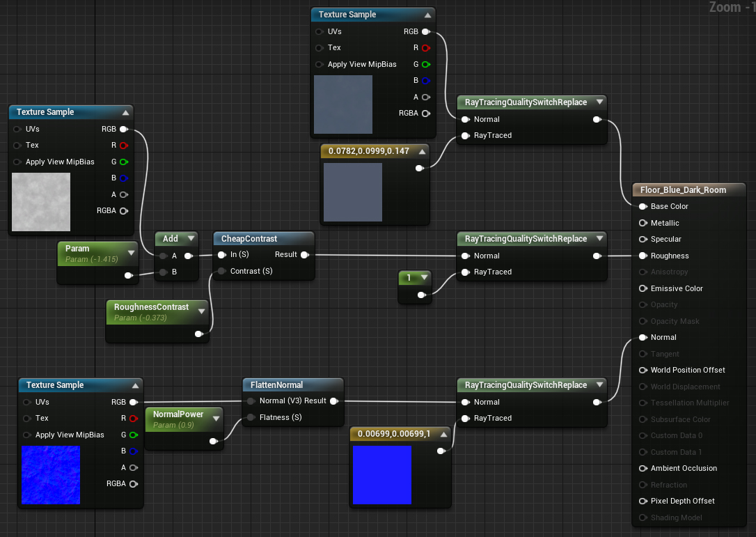Screen dimensions: 756x537
Task: Click Tex input pin of grey noise Texture Sample
Action: click(17, 146)
